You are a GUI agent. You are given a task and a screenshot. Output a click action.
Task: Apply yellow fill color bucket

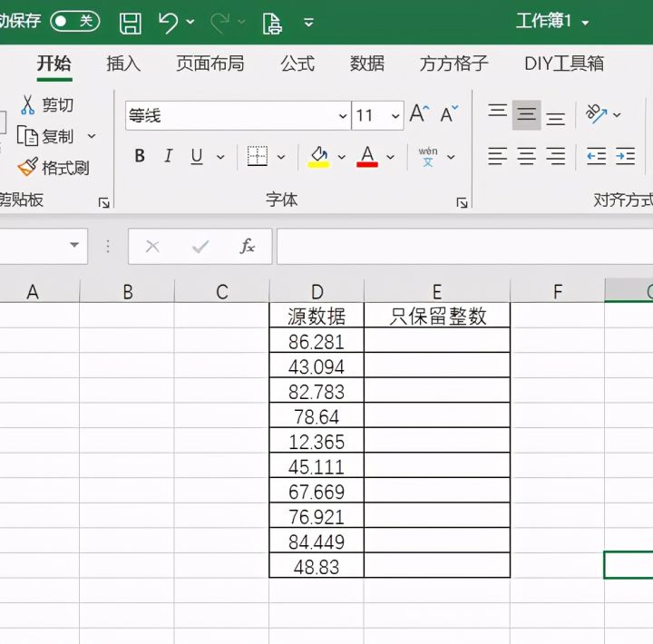click(319, 157)
